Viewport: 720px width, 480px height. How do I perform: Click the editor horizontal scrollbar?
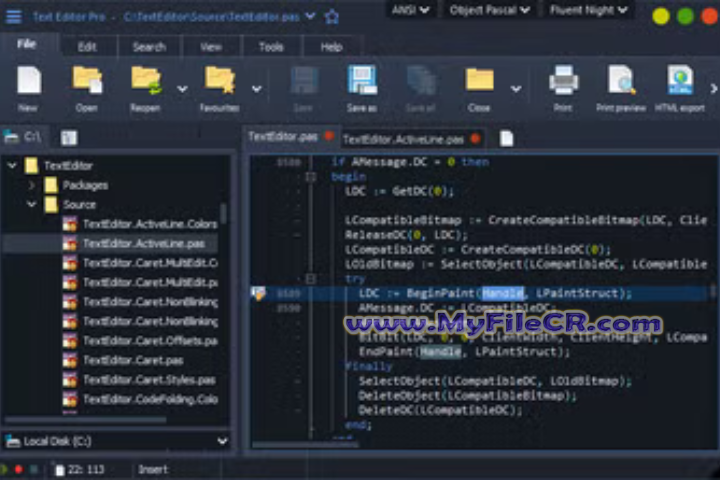[x=305, y=444]
